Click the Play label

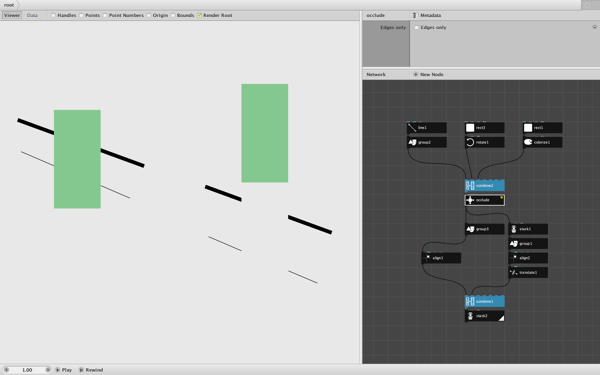(67, 370)
